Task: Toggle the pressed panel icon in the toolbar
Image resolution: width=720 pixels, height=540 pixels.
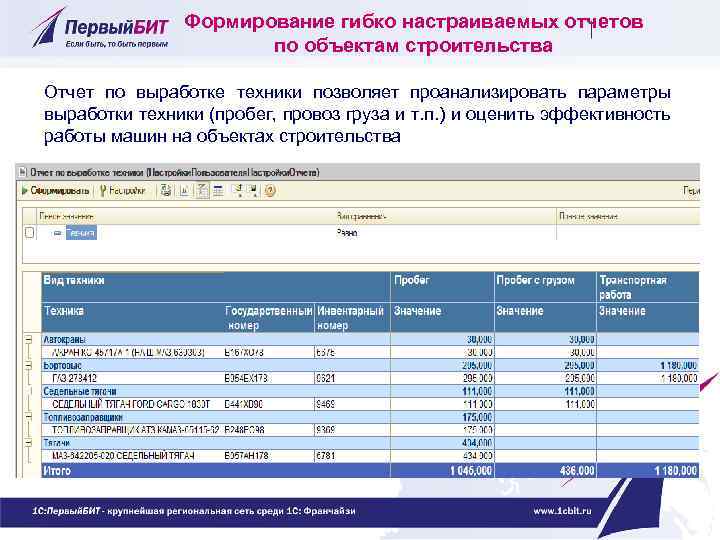Action: click(x=202, y=191)
